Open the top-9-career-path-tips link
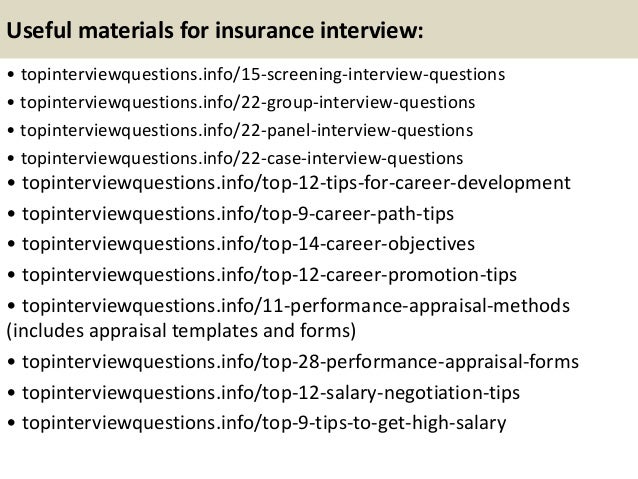Screen dimensions: 638x479 tap(238, 214)
